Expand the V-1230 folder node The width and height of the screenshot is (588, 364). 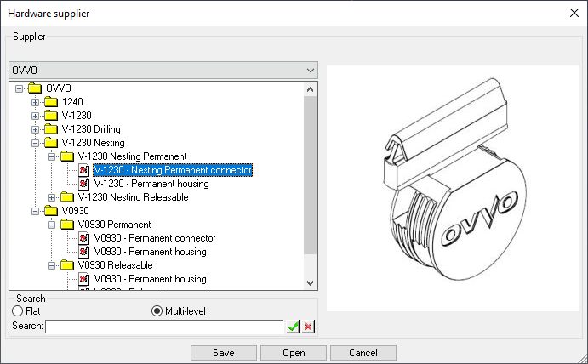pyautogui.click(x=36, y=116)
